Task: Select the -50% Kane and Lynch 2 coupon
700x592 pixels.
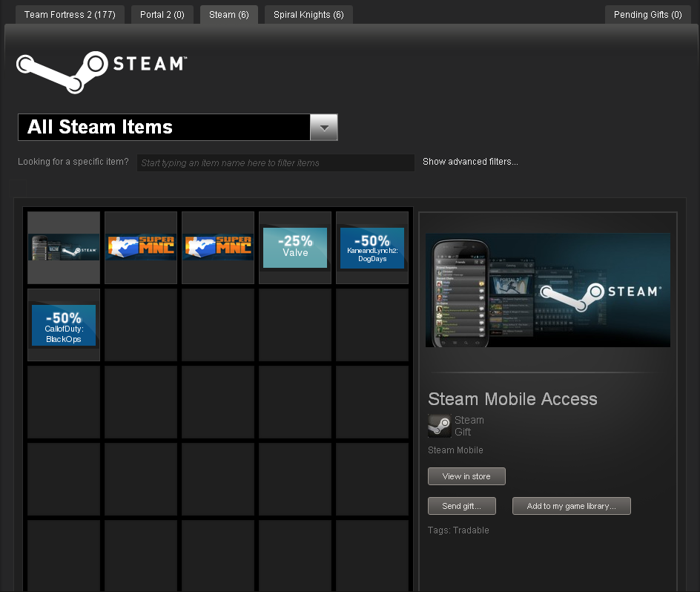Action: [x=372, y=246]
